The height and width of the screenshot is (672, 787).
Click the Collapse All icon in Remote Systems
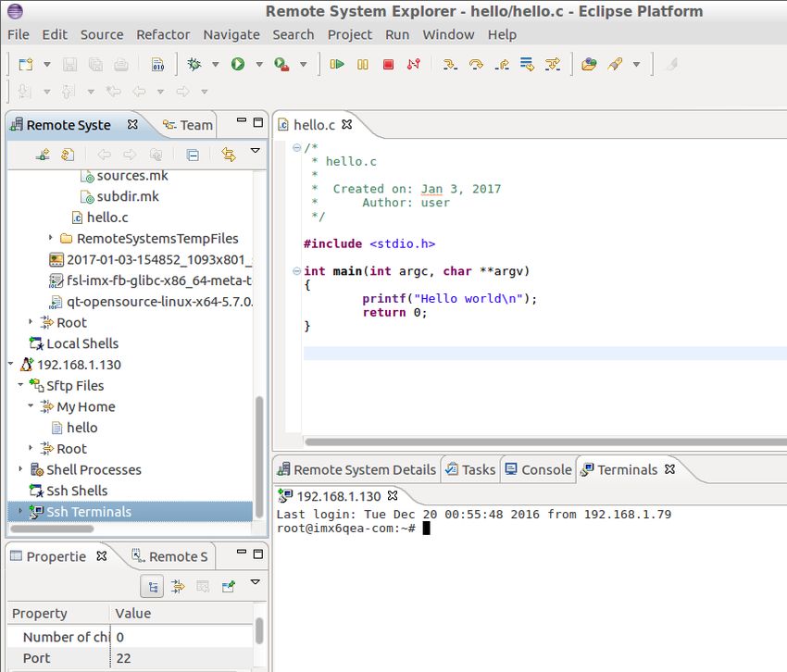tap(193, 156)
